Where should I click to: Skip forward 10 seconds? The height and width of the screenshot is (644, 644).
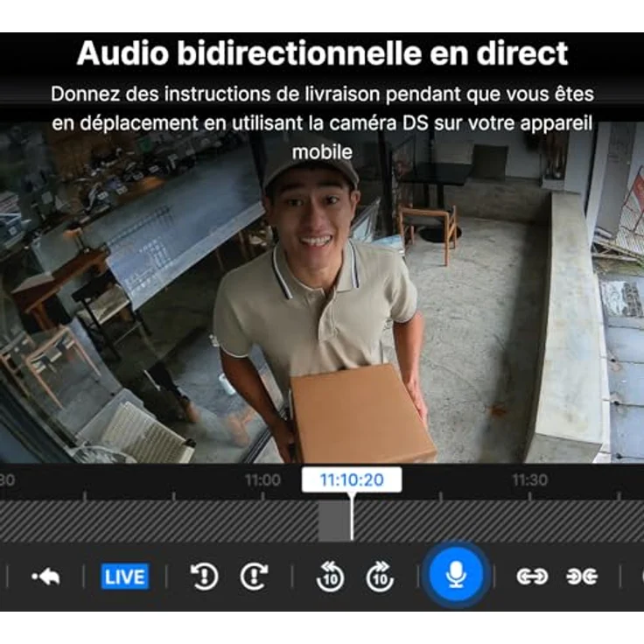coord(380,577)
